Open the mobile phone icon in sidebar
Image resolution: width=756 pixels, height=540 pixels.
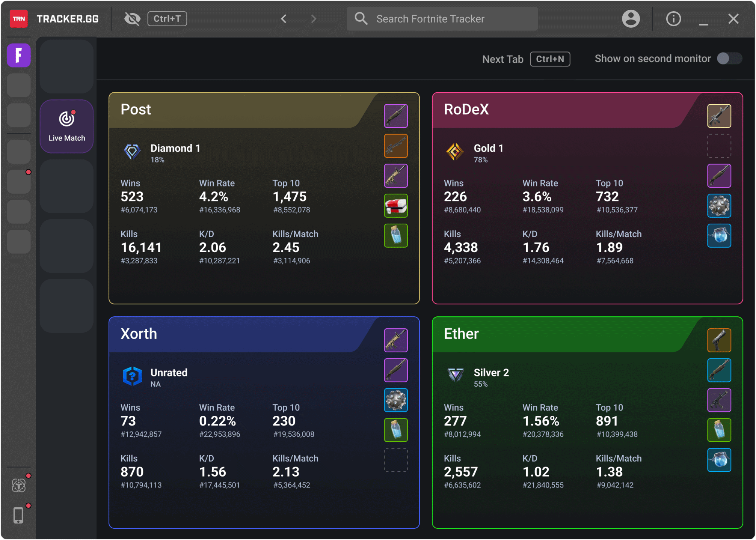coord(19,515)
